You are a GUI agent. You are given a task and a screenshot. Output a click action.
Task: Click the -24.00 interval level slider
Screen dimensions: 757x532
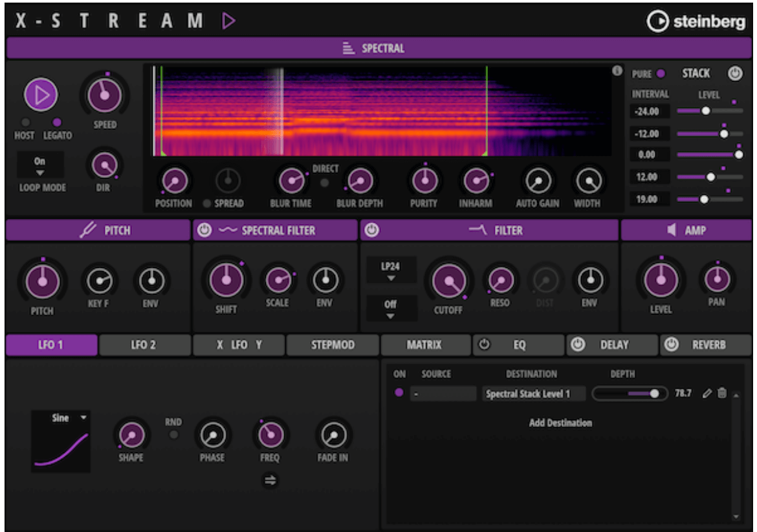point(710,111)
